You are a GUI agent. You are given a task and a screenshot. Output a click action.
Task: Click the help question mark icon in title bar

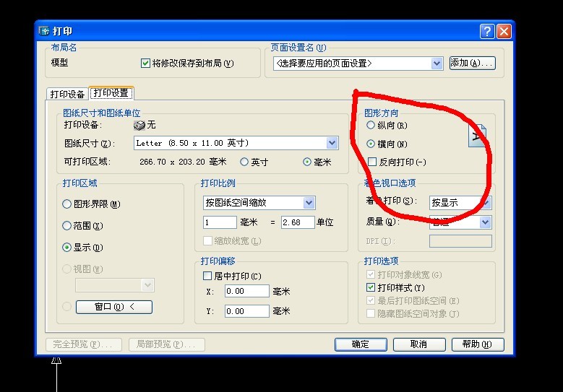[x=488, y=31]
